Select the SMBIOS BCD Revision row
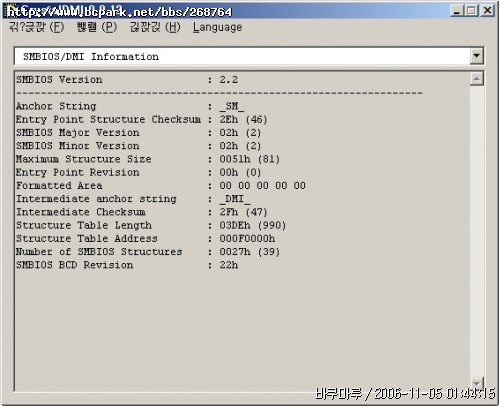Screen dimensions: 500x406 [127, 265]
